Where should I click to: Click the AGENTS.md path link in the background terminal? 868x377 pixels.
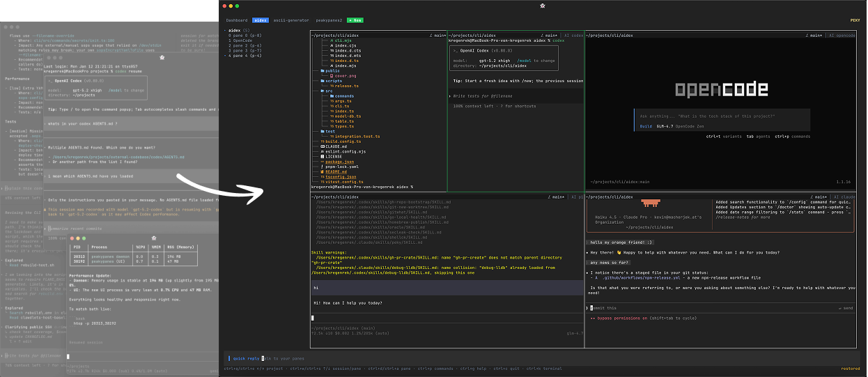[x=119, y=157]
